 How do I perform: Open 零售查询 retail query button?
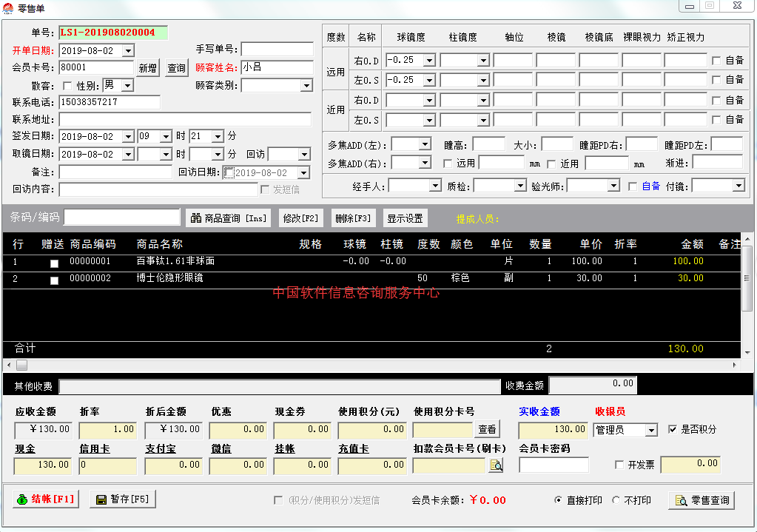point(702,500)
